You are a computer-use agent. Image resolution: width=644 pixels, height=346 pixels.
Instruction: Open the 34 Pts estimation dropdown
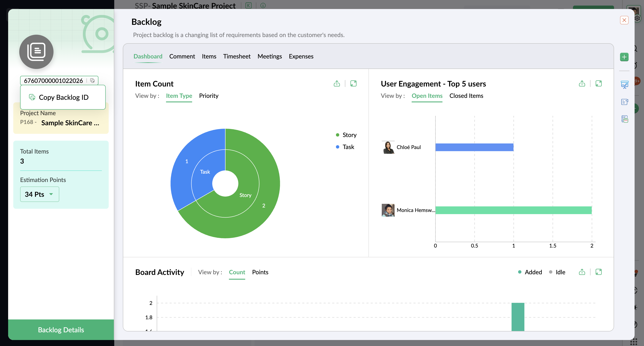click(x=40, y=194)
